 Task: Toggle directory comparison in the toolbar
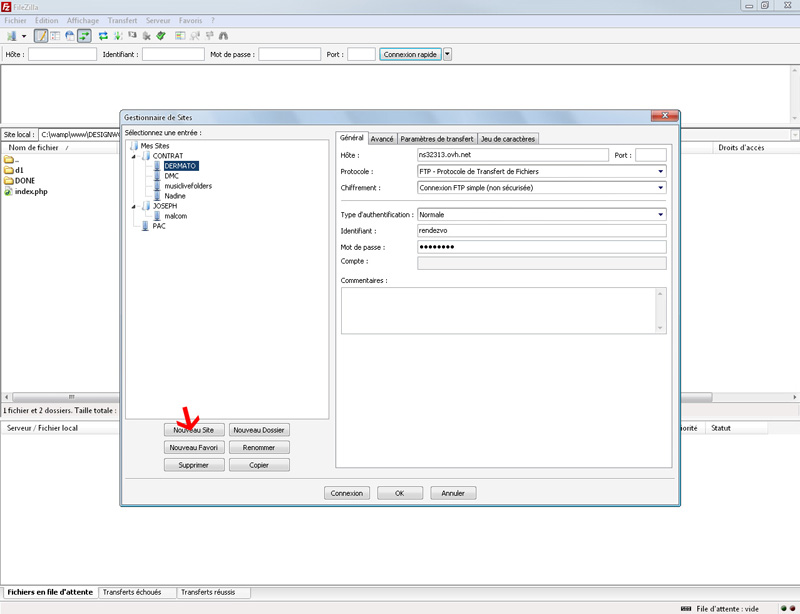coord(195,36)
